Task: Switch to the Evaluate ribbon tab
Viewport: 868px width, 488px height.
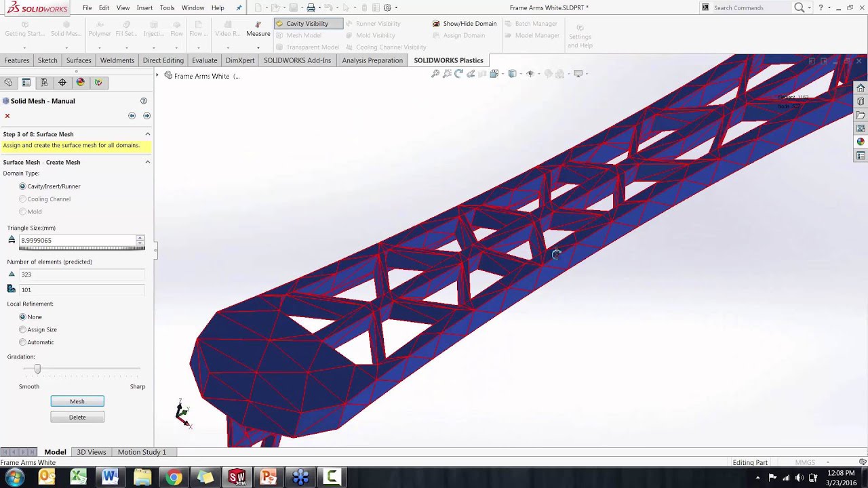Action: click(205, 60)
